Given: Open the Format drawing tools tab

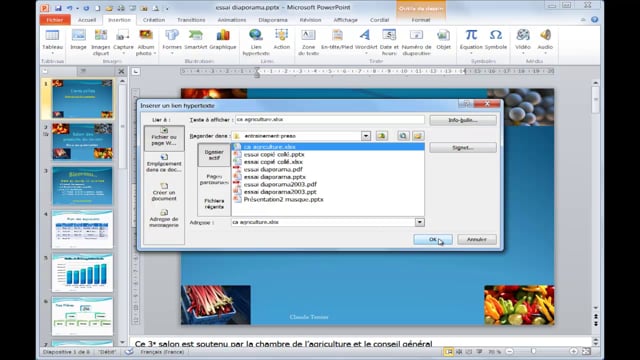Looking at the screenshot, I should tap(421, 20).
